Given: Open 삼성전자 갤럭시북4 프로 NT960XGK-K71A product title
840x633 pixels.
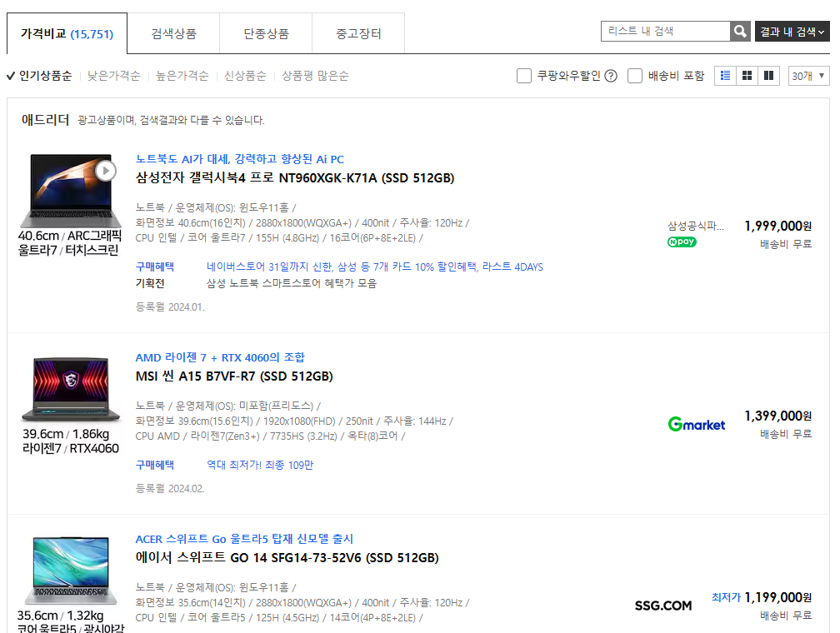Looking at the screenshot, I should 295,177.
